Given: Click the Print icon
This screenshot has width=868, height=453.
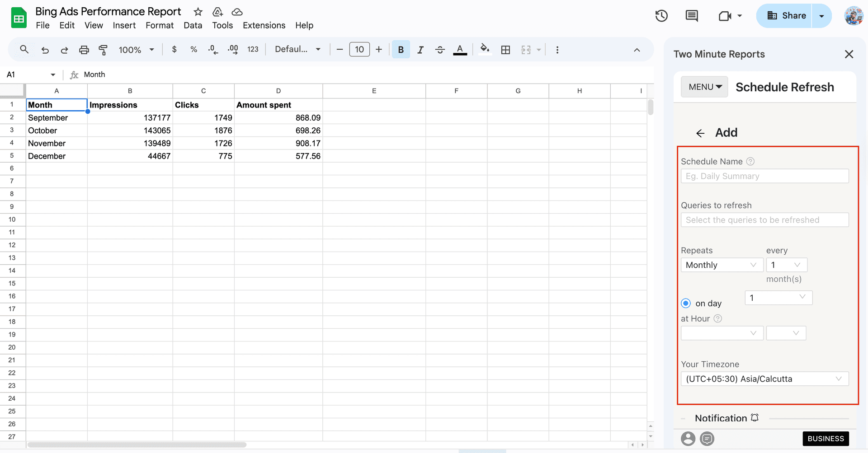Looking at the screenshot, I should (84, 50).
